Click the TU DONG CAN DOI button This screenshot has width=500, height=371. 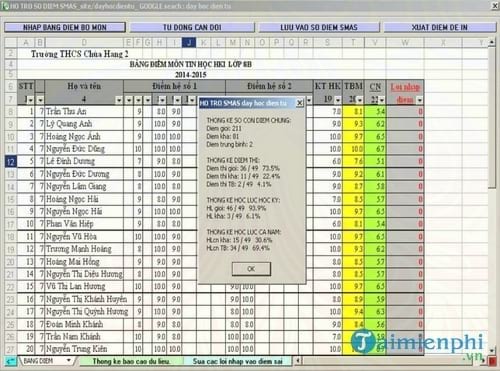(x=192, y=27)
